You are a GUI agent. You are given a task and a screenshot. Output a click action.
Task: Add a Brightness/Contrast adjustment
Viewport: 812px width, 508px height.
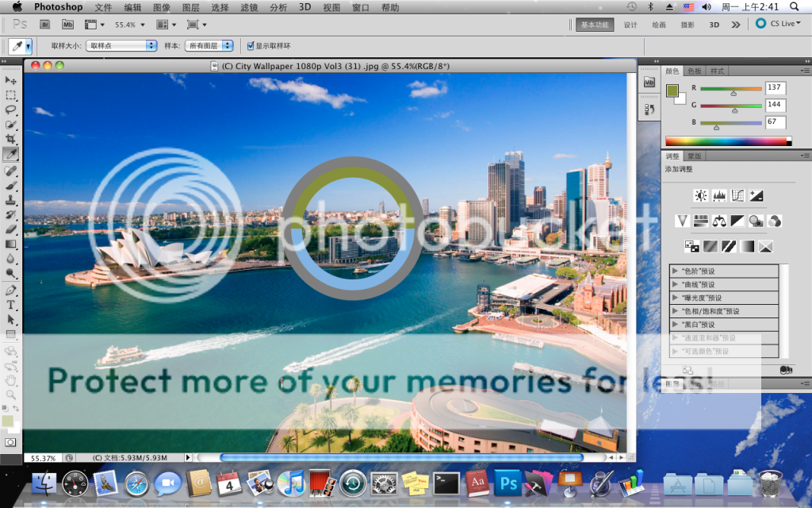[701, 195]
